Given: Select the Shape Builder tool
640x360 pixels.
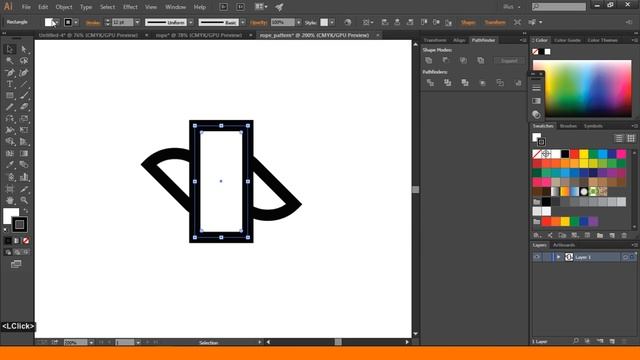Looking at the screenshot, I should tap(10, 142).
